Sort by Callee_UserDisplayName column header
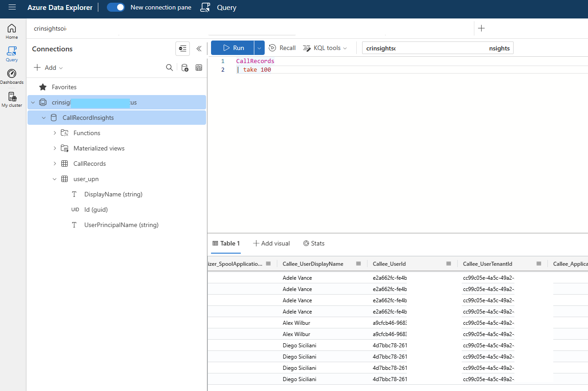 313,264
